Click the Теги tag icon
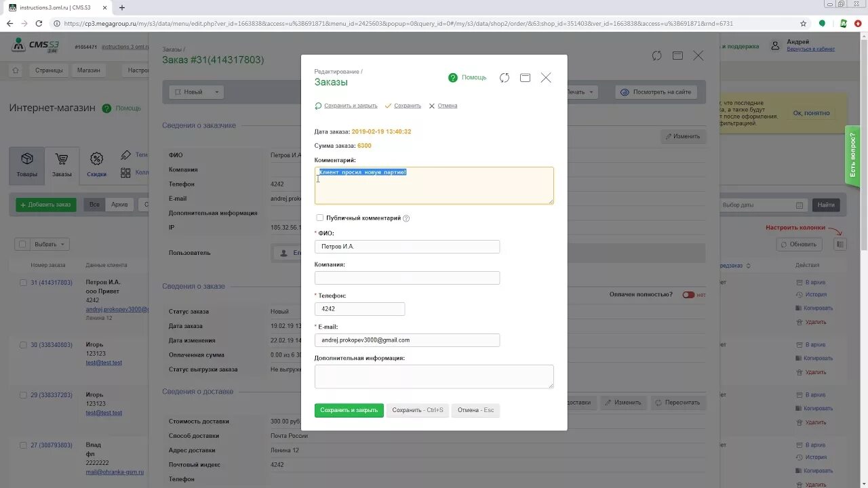Image resolution: width=868 pixels, height=488 pixels. click(x=126, y=155)
